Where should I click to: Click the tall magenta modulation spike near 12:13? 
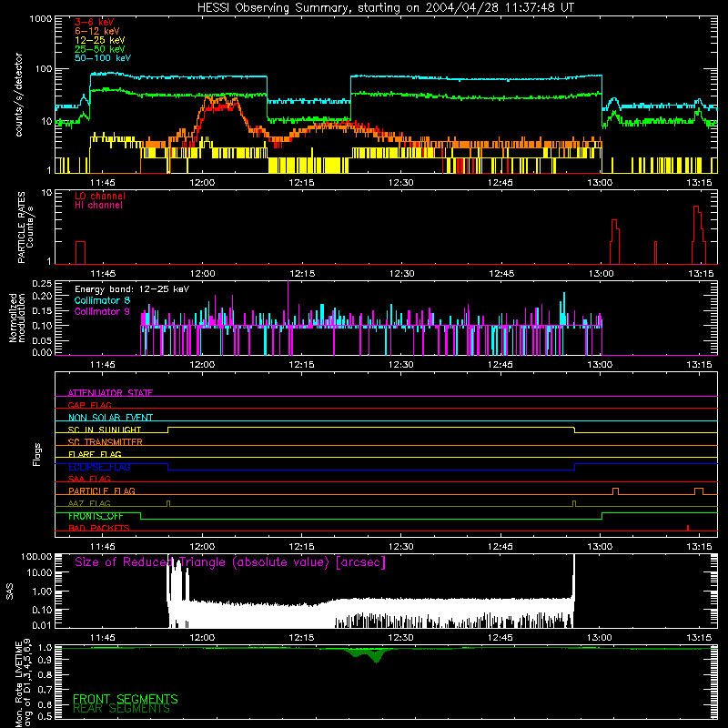click(288, 304)
